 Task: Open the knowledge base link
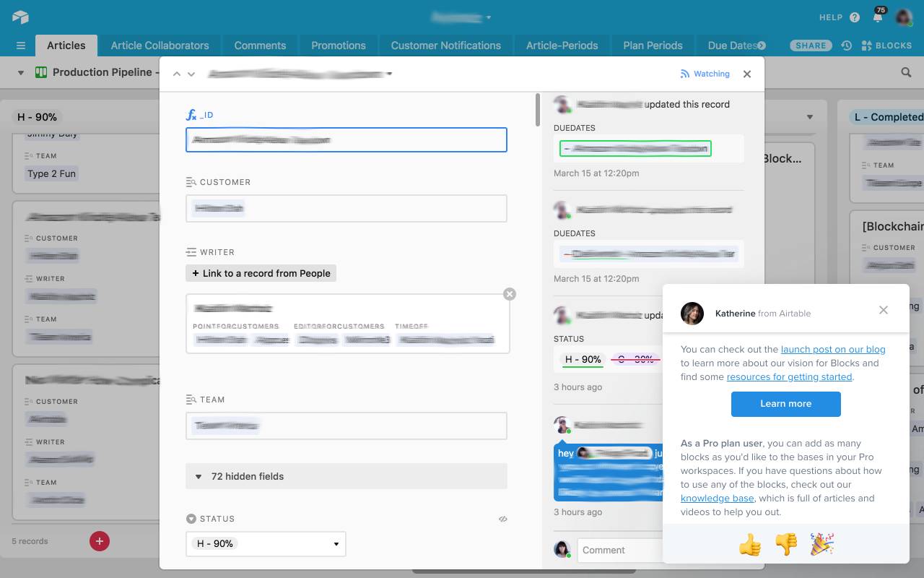click(718, 498)
